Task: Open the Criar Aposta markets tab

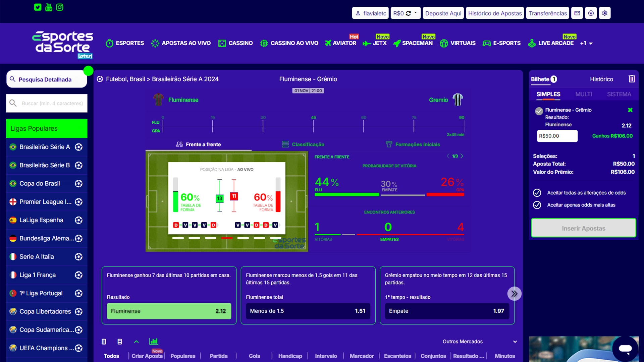Action: point(147,356)
